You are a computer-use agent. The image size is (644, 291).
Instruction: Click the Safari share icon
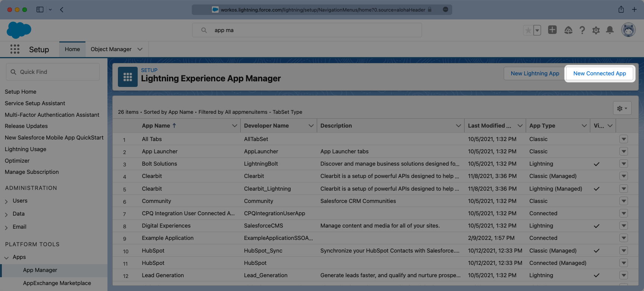(621, 10)
